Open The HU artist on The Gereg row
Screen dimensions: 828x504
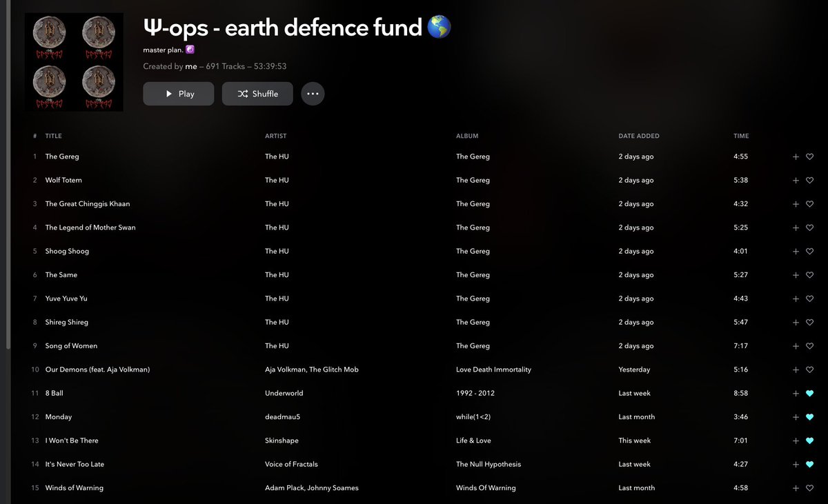coord(277,157)
